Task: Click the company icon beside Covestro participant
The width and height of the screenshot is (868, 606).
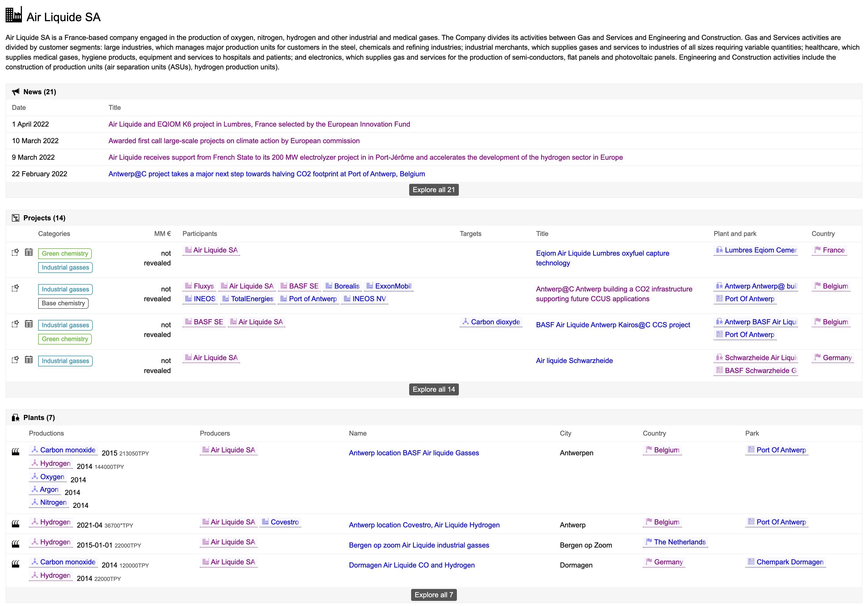Action: 266,522
